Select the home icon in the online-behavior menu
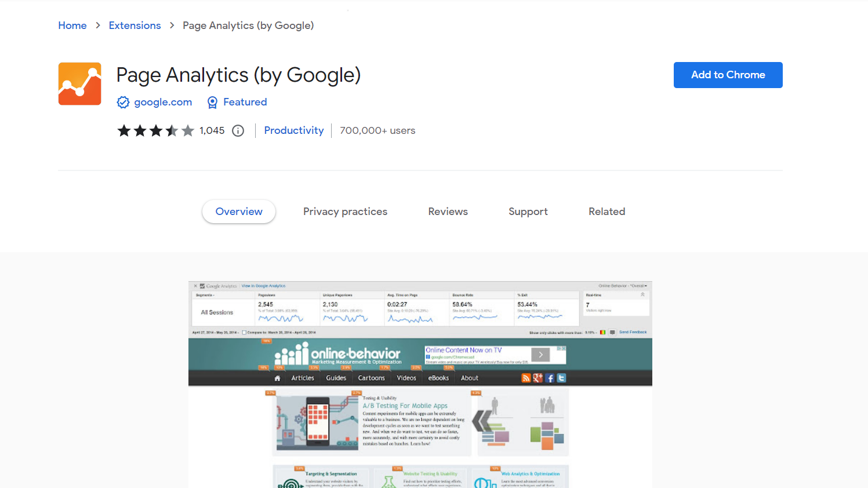This screenshot has width=868, height=488. 278,378
